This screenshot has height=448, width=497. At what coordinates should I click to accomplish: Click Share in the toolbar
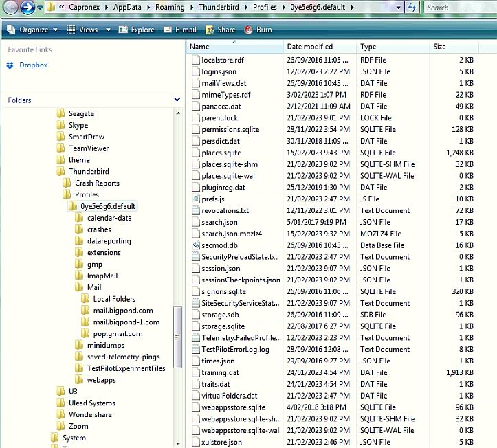point(221,30)
